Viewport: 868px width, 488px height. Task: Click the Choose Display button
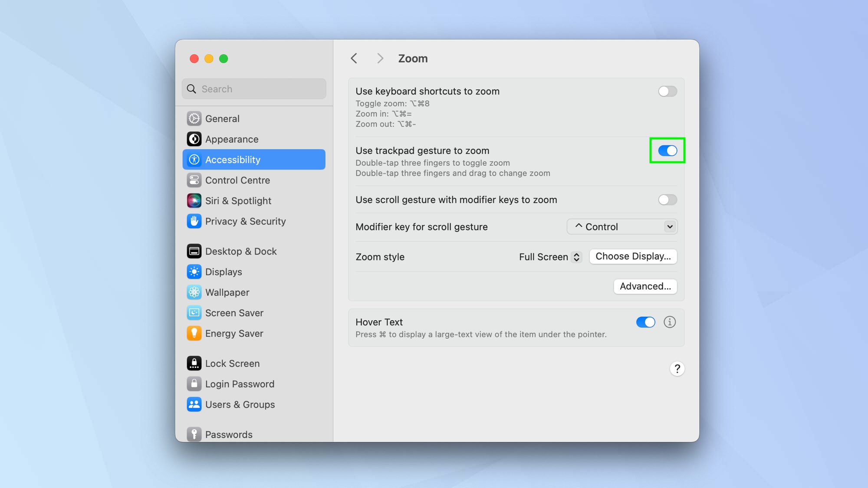click(633, 256)
